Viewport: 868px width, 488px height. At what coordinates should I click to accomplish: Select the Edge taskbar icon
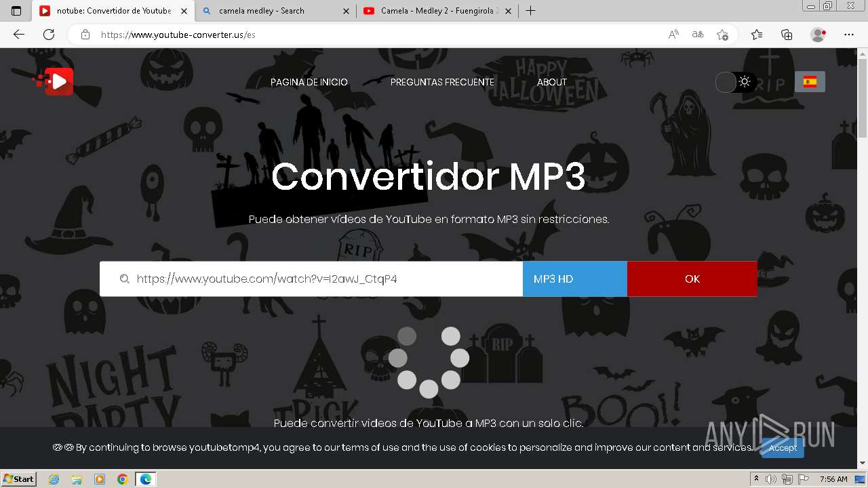pos(146,479)
